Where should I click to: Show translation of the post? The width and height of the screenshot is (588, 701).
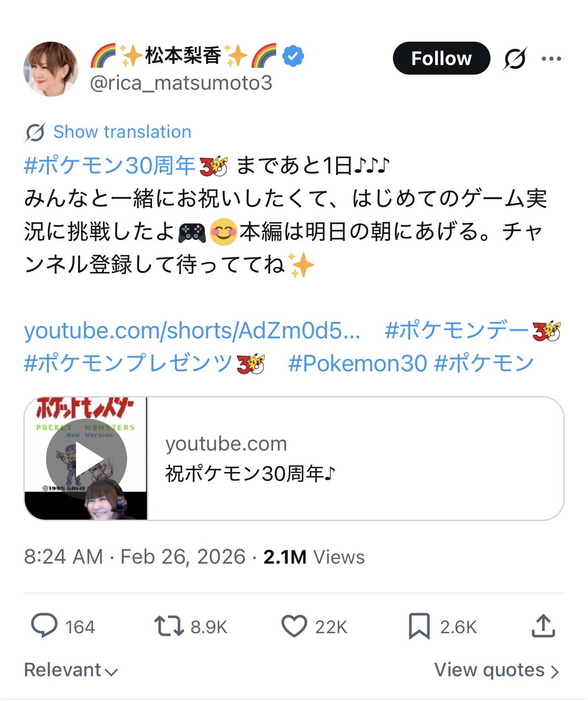pyautogui.click(x=122, y=132)
